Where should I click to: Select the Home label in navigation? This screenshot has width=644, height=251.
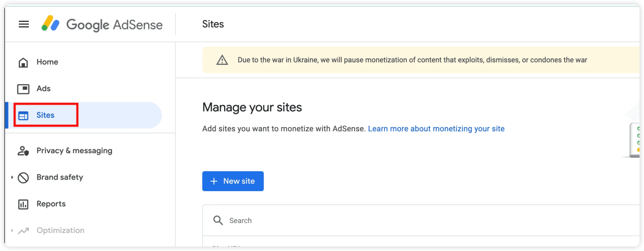point(47,62)
